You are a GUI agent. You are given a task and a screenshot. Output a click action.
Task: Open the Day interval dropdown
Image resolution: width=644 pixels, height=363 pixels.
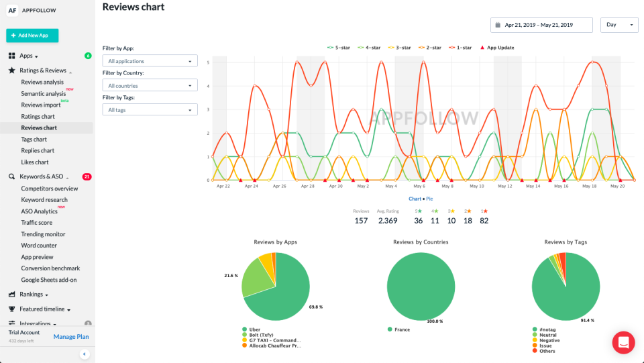click(619, 25)
